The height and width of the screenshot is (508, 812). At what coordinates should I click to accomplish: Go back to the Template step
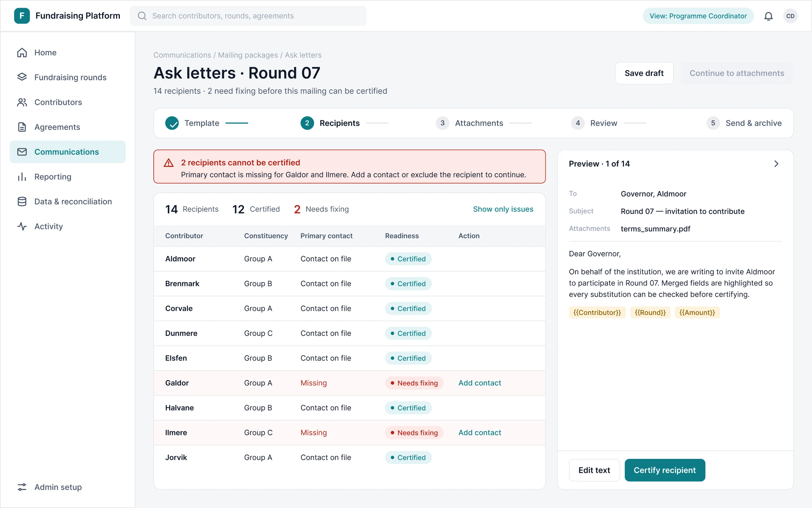[192, 123]
